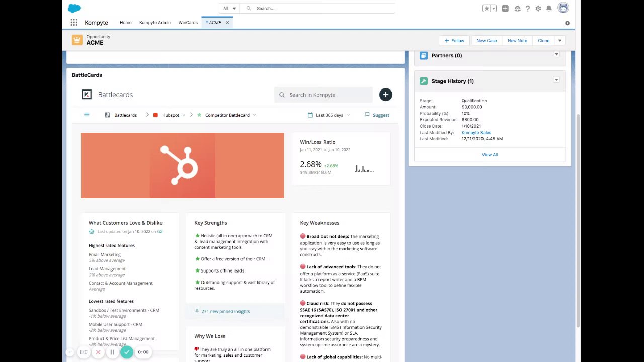644x362 pixels.
Task: Click the New Note button
Action: click(x=517, y=41)
